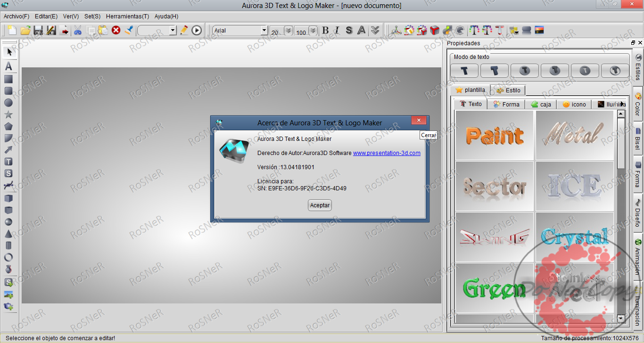The image size is (644, 343).
Task: Pick the 3D cube object tool
Action: 8,198
